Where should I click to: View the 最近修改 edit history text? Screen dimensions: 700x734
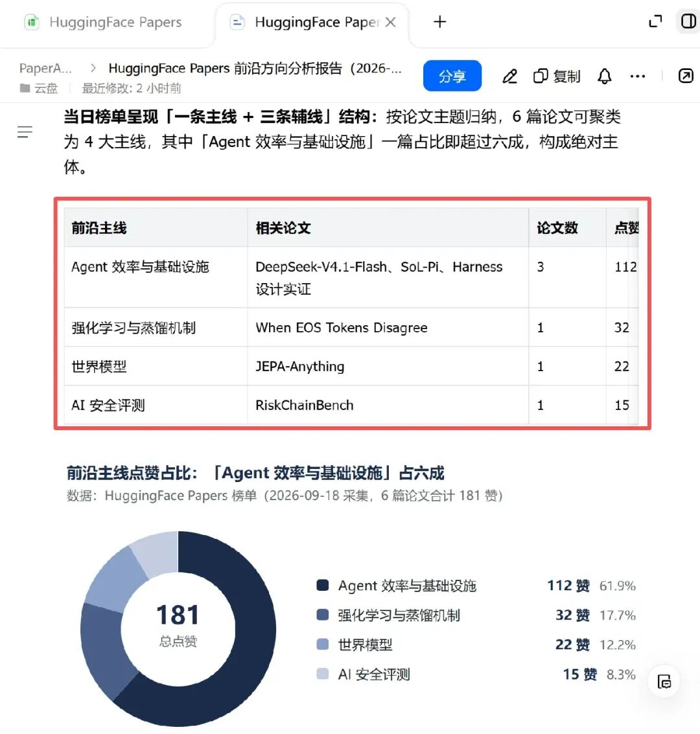pyautogui.click(x=132, y=89)
